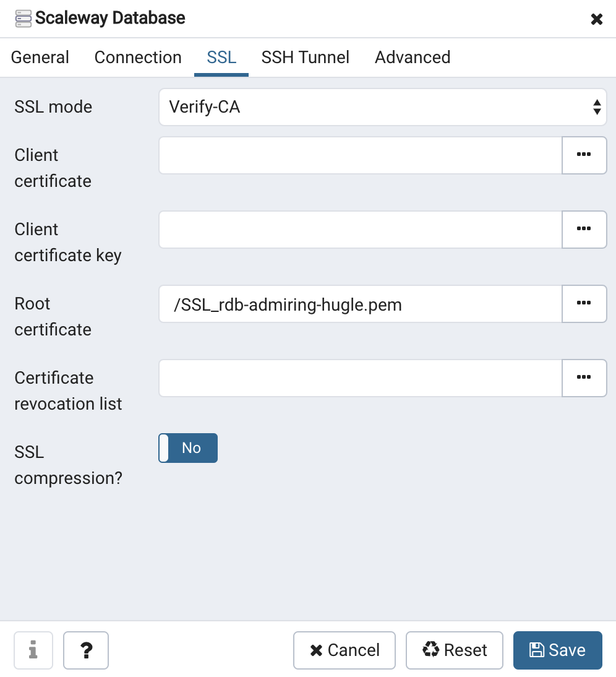Screen dimensions: 616x677
Task: Click the question mark help button
Action: pos(86,650)
